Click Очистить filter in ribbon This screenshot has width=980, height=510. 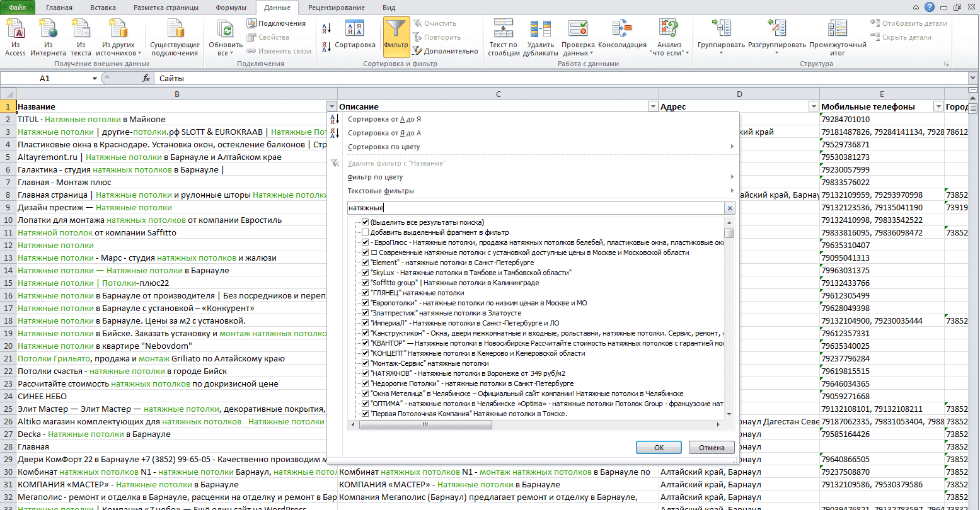coord(435,23)
